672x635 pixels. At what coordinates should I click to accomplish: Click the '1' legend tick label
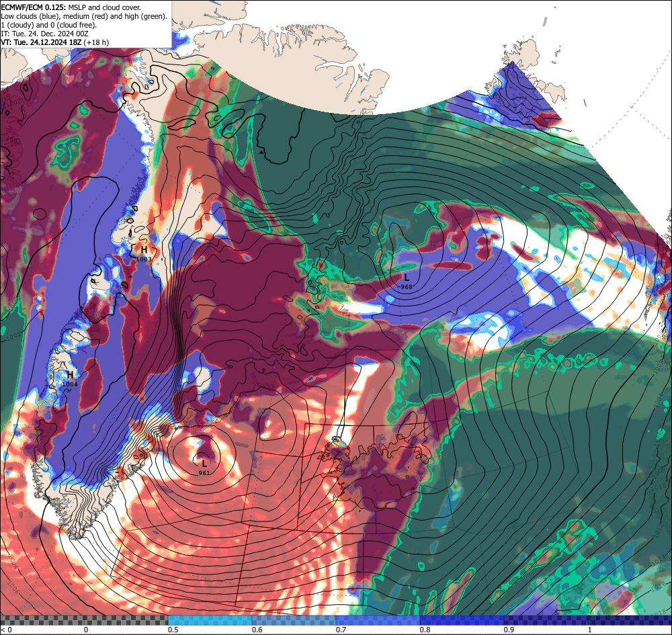click(590, 630)
